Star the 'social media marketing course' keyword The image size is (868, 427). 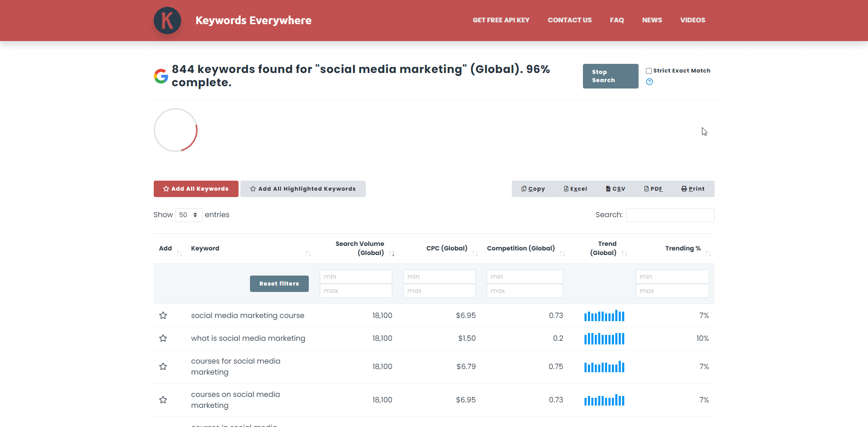click(x=163, y=316)
